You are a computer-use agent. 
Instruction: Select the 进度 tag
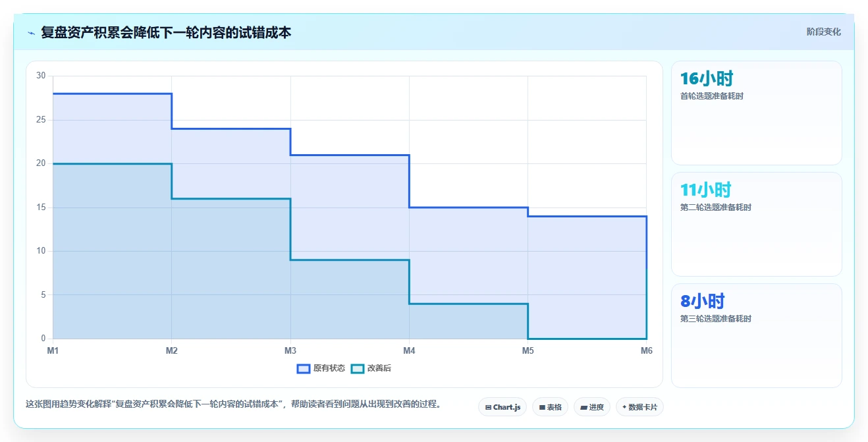(x=592, y=407)
